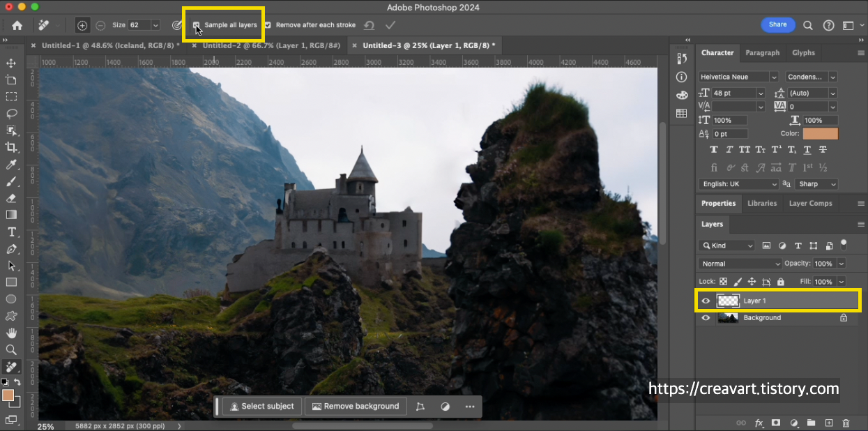Switch to the Libraries tab

[x=762, y=204]
